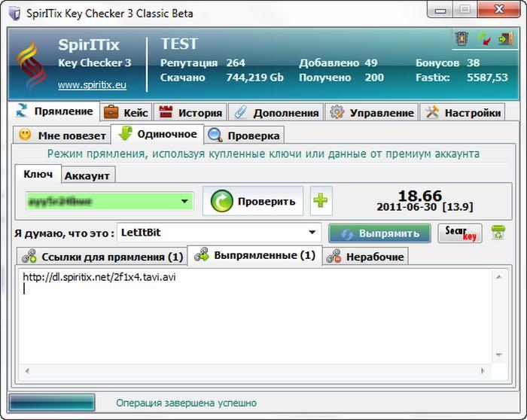Open the Дополнения tab
Screen dimensions: 527x420
point(276,113)
